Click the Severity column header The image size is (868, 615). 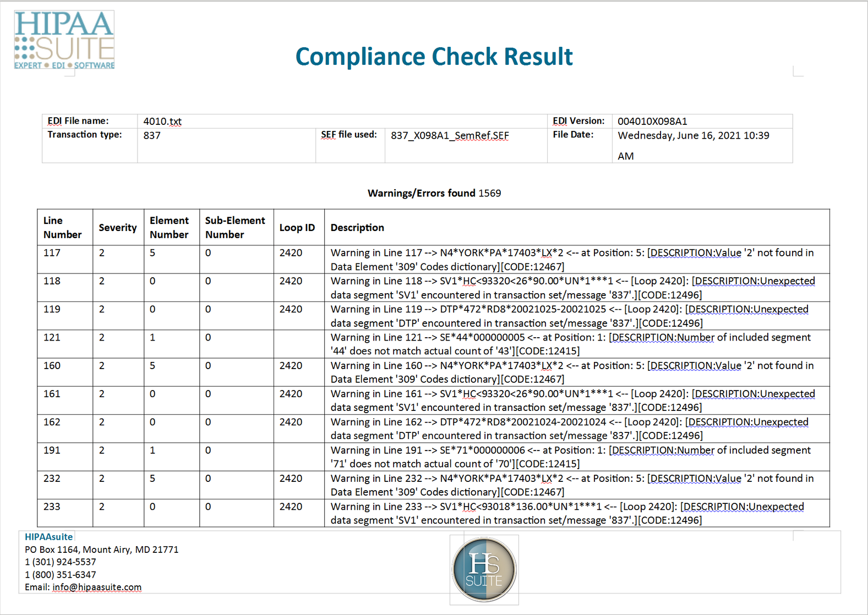[118, 227]
